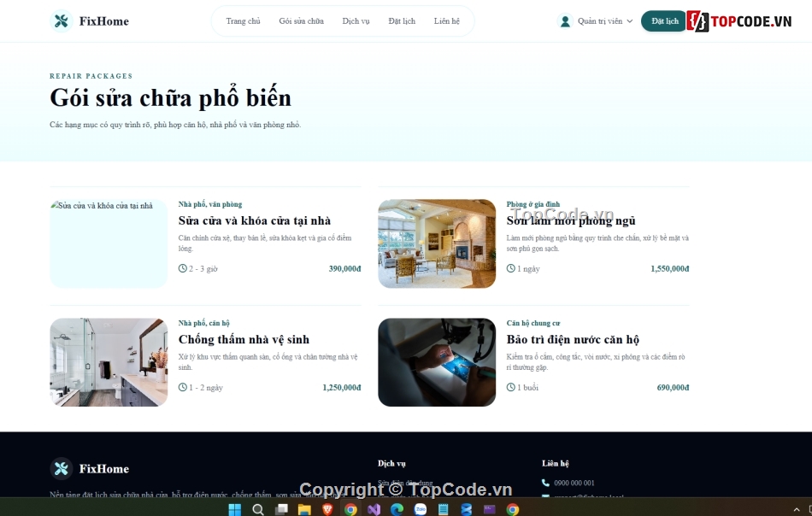Open Visual Studio from the taskbar

(374, 510)
